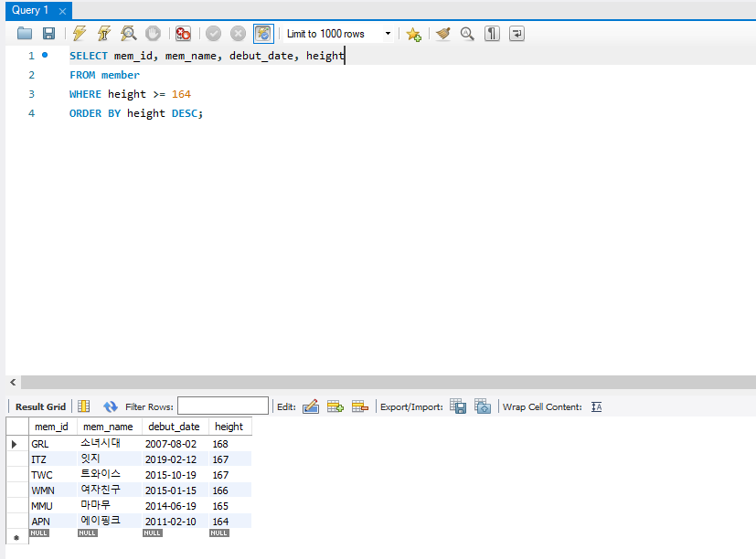The image size is (756, 559).
Task: Sort by mem_name column header
Action: coord(108,427)
